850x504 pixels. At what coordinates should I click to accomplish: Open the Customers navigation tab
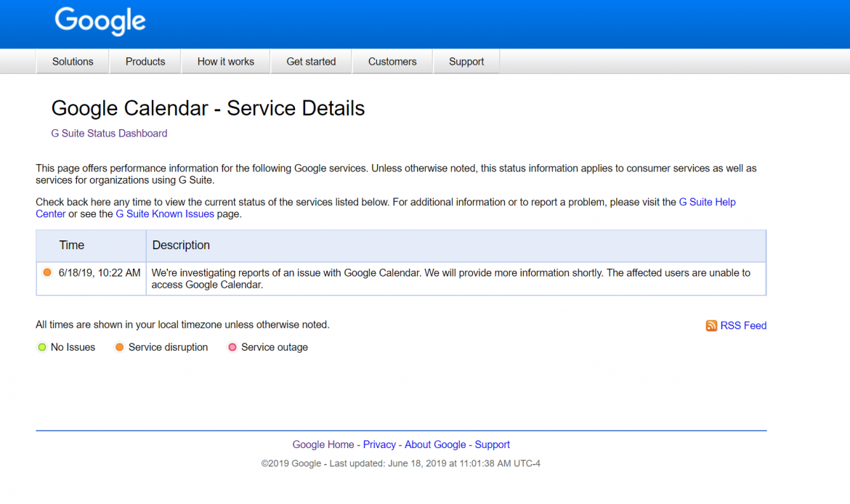[392, 62]
